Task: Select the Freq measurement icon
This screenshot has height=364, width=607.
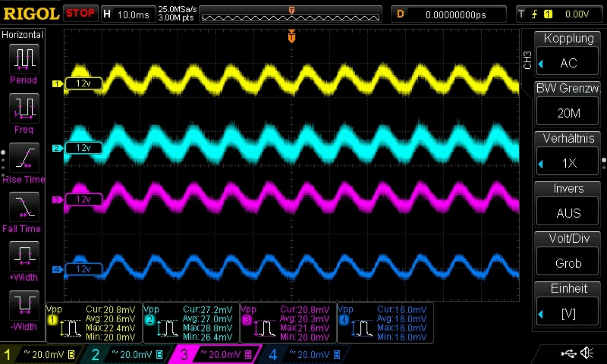Action: pos(24,108)
